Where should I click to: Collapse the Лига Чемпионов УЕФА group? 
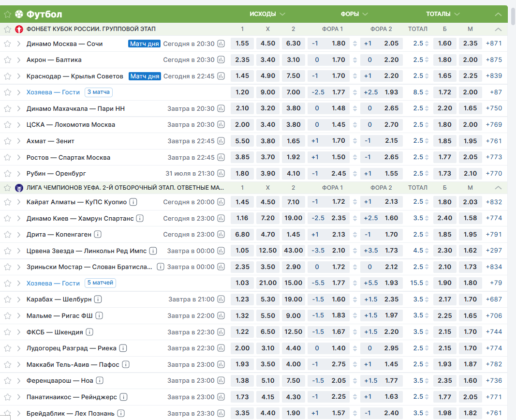[498, 188]
